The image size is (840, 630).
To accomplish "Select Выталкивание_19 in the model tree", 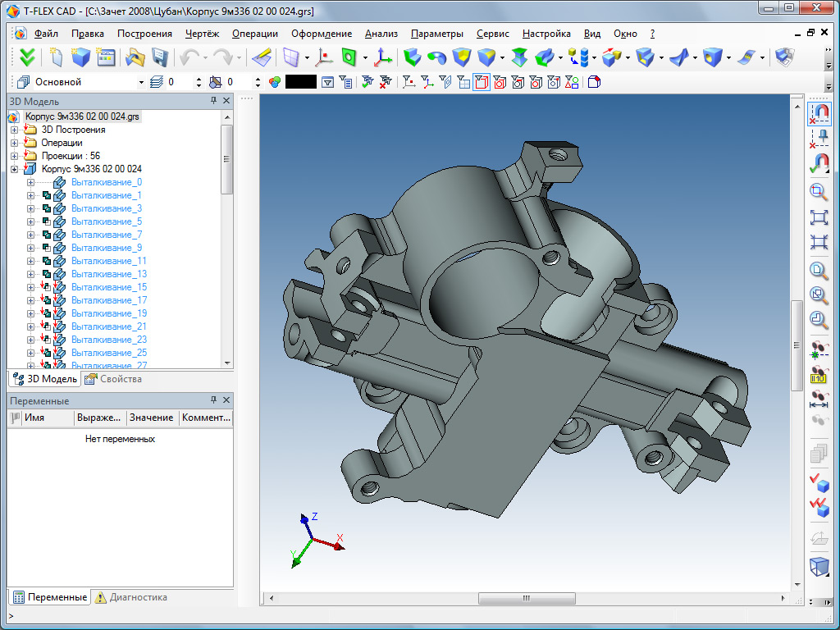I will tap(109, 313).
